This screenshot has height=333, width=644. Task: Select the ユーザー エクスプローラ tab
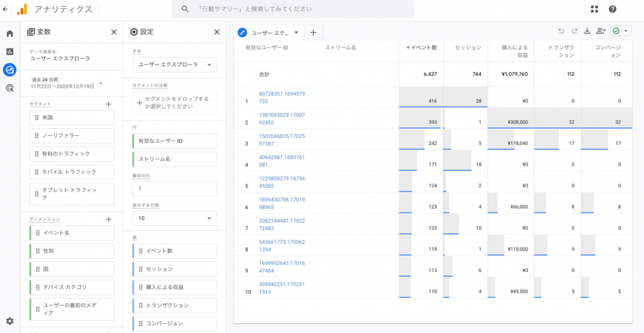tap(269, 32)
